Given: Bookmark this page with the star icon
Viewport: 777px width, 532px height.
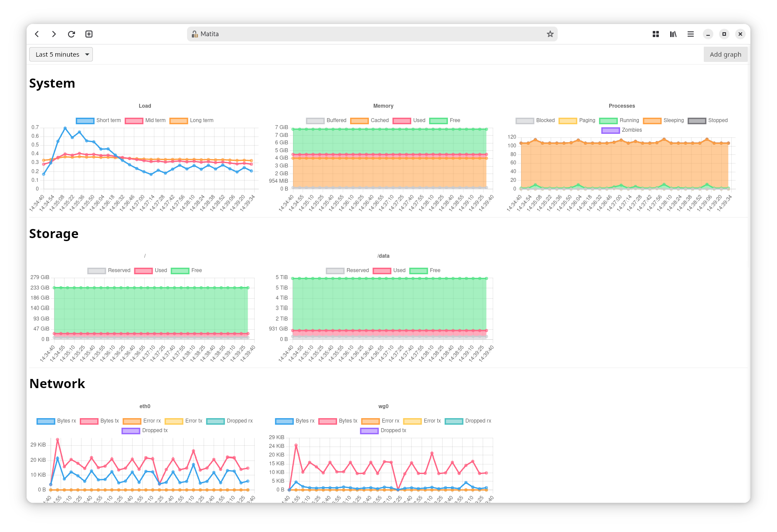Looking at the screenshot, I should coord(550,34).
